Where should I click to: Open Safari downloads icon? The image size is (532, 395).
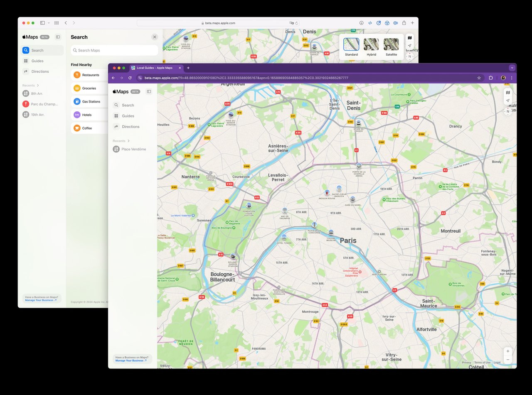(361, 23)
